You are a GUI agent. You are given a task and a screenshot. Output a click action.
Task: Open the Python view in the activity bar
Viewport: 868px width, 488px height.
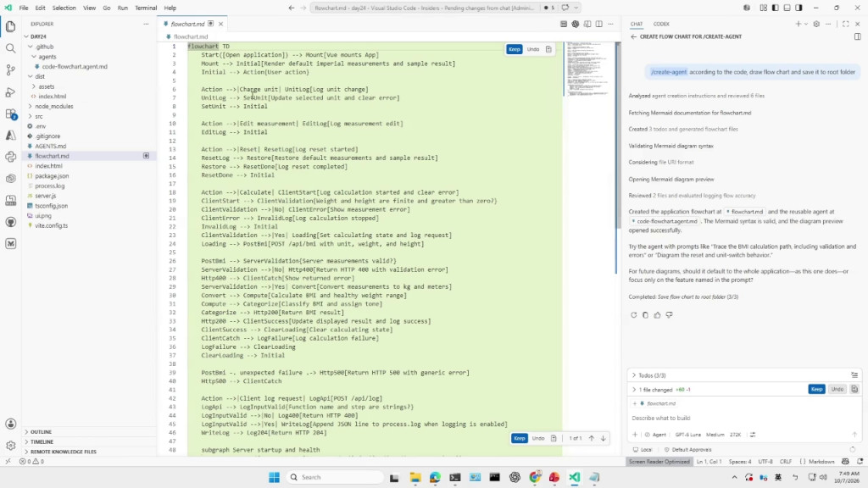pos(10,157)
